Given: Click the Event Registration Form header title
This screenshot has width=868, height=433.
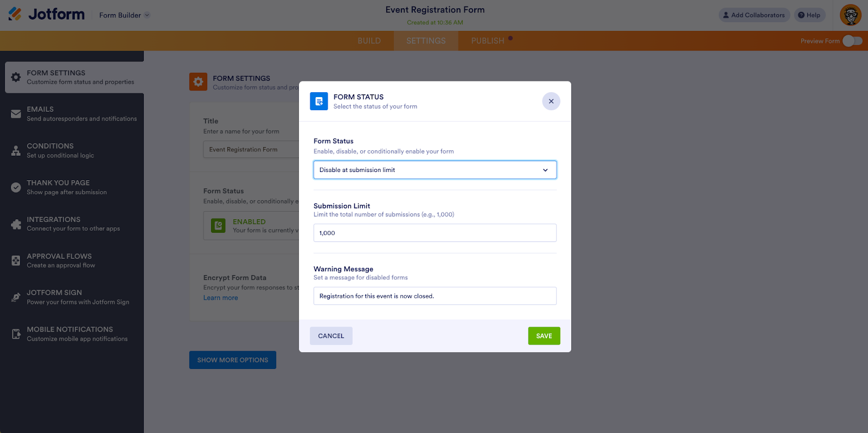Looking at the screenshot, I should pyautogui.click(x=435, y=10).
